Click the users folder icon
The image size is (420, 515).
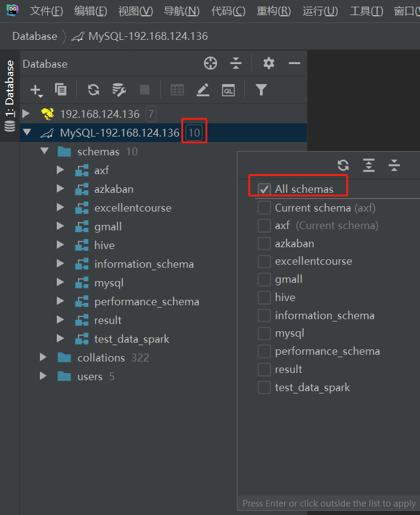(x=64, y=376)
